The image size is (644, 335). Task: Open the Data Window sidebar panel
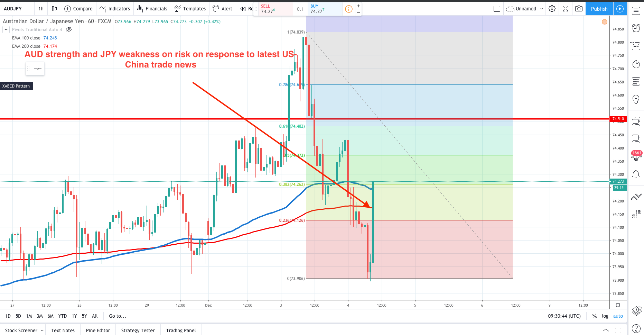coord(636,45)
